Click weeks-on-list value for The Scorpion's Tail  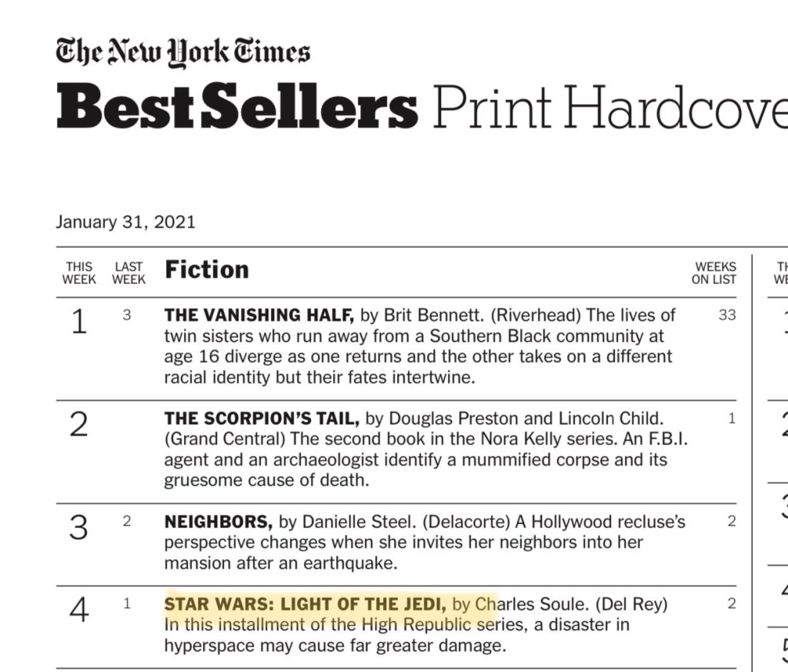(x=732, y=419)
